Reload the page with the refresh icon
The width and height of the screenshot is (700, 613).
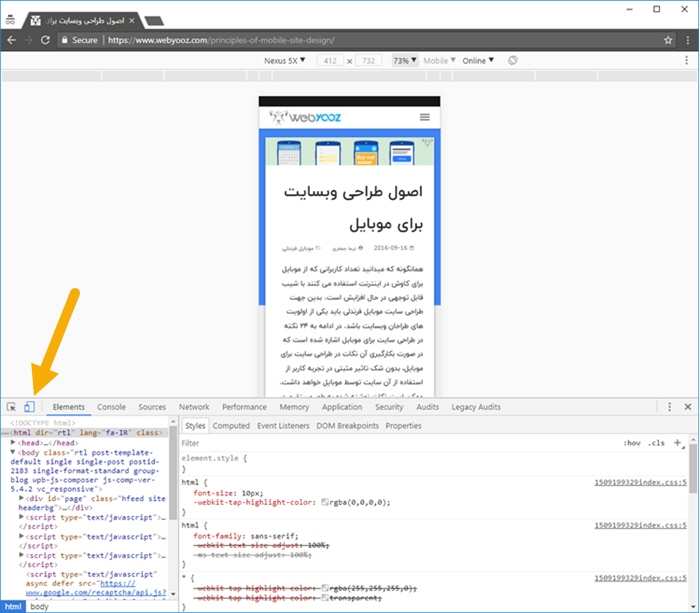click(45, 40)
